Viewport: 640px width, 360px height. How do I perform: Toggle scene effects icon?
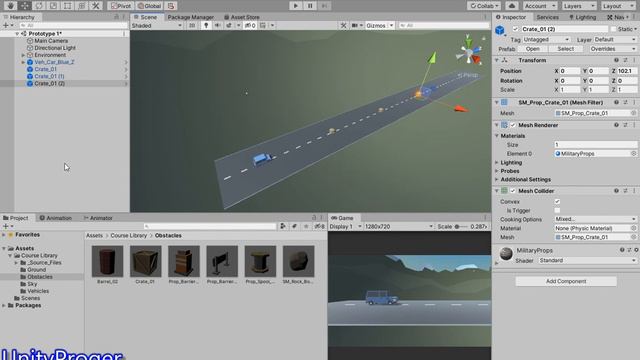click(x=229, y=26)
